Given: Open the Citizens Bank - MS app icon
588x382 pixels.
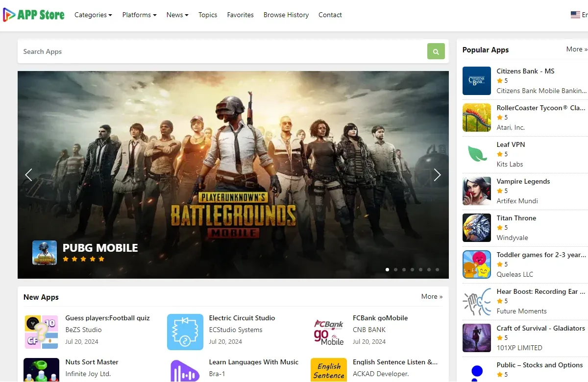Looking at the screenshot, I should [x=477, y=81].
